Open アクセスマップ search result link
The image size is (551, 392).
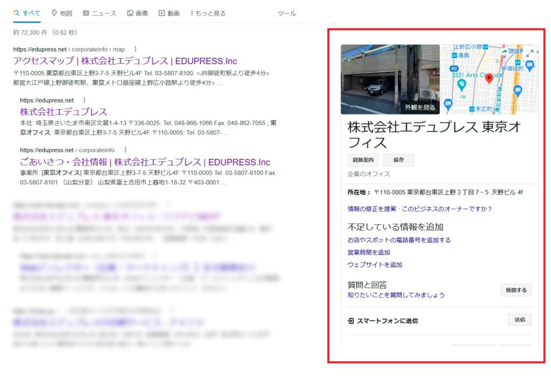[125, 61]
